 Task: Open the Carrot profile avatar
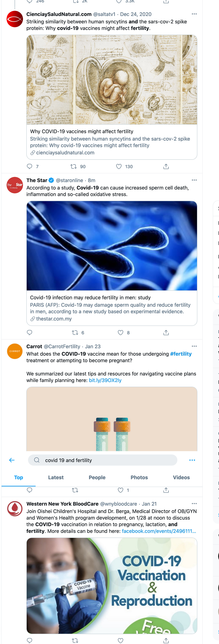tap(15, 351)
